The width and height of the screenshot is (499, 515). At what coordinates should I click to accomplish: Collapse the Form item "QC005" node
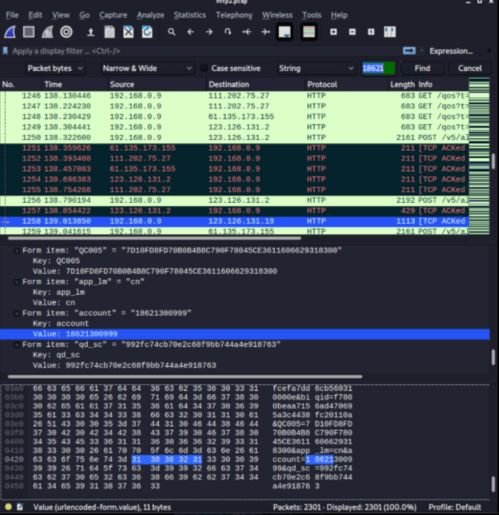(x=16, y=251)
